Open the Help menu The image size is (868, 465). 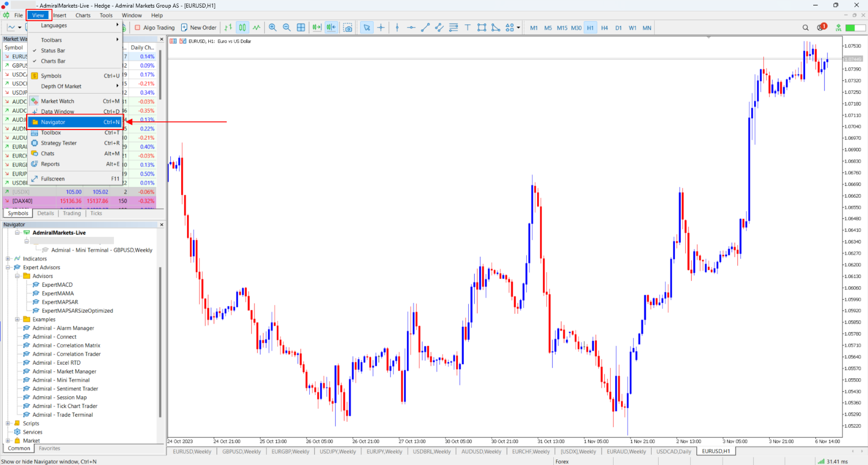point(157,15)
